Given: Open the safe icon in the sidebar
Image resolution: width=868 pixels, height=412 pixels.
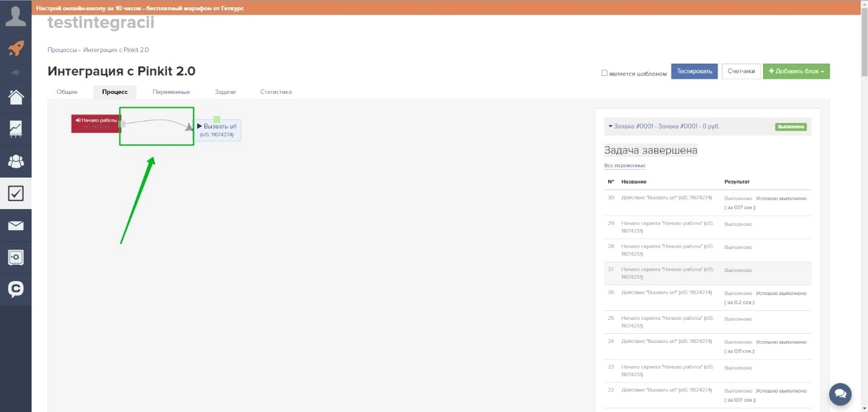Looking at the screenshot, I should coord(16,257).
